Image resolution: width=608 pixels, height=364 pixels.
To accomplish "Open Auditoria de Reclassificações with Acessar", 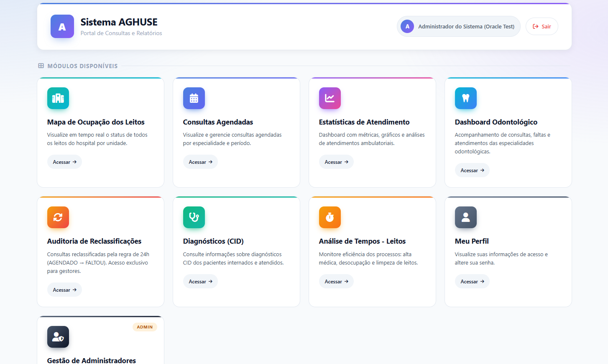I will point(64,290).
